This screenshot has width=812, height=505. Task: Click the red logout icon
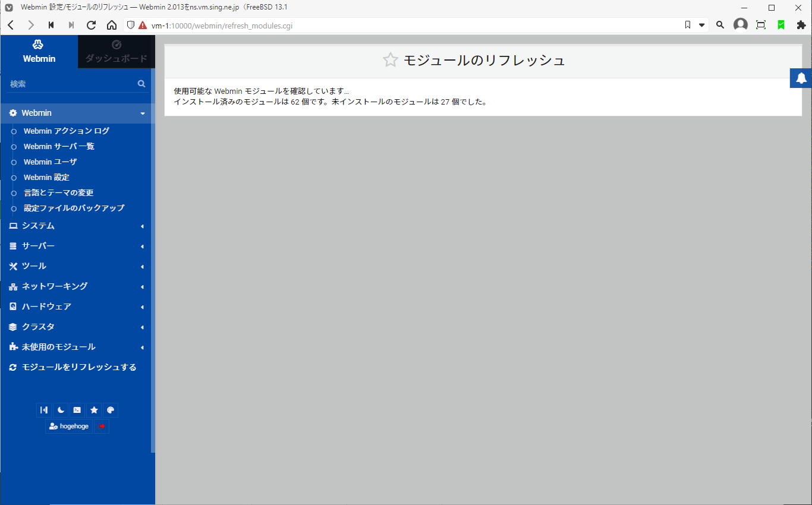point(102,427)
